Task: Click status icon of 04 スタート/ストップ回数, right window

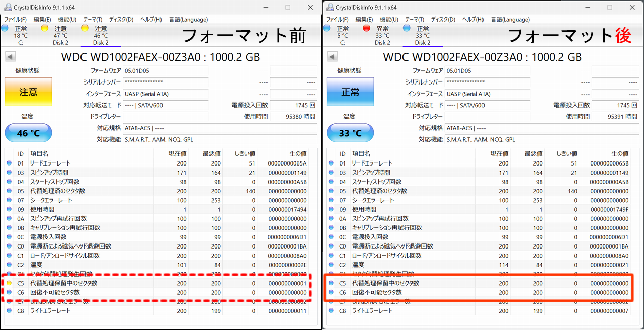Action: [331, 182]
